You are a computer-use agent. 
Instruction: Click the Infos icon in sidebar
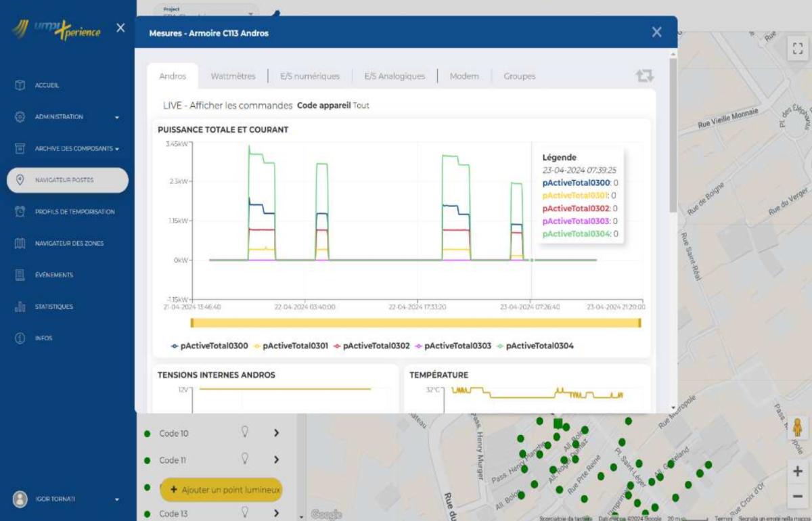[20, 338]
